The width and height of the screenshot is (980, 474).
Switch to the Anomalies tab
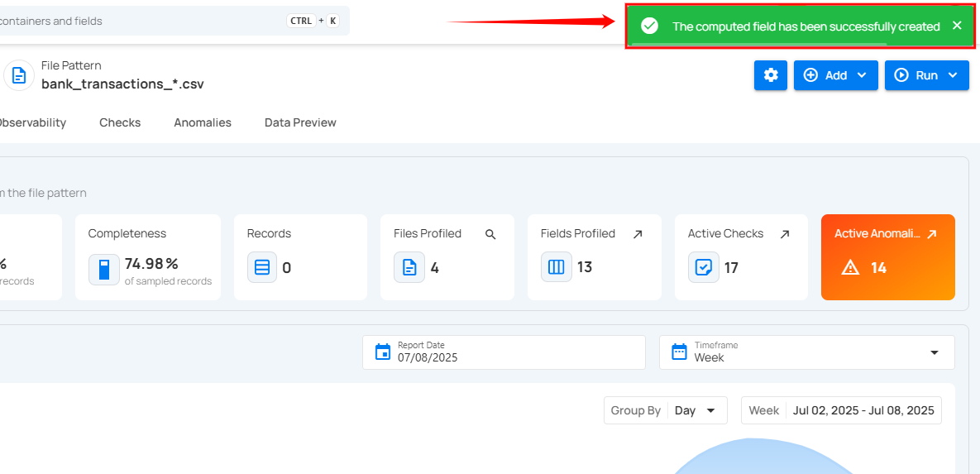point(203,122)
